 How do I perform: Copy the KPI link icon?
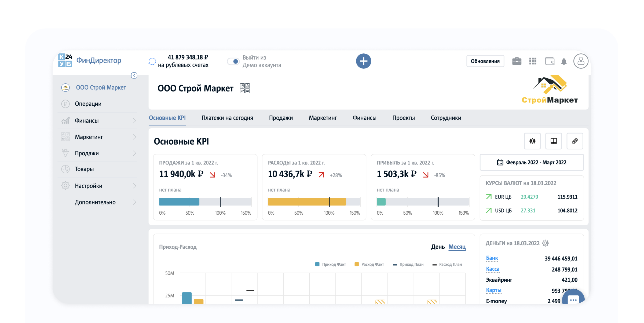point(575,141)
